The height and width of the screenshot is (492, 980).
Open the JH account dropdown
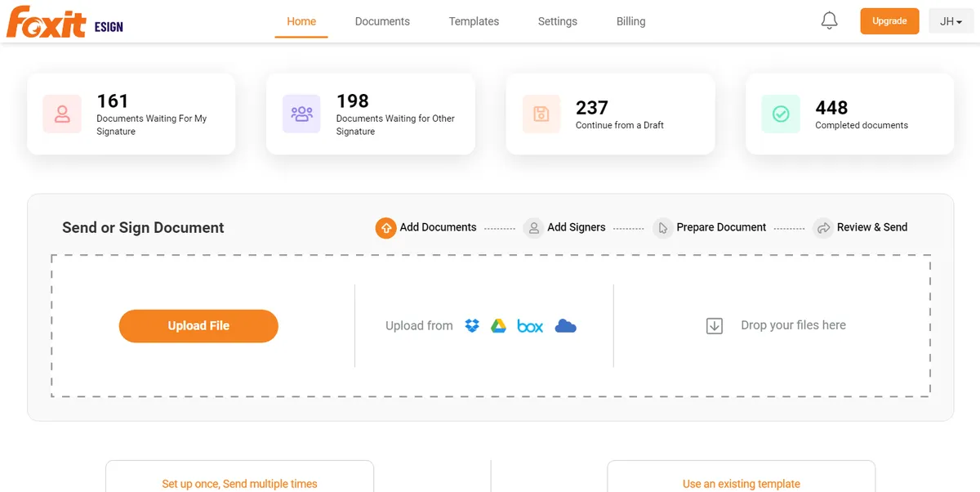pyautogui.click(x=951, y=21)
